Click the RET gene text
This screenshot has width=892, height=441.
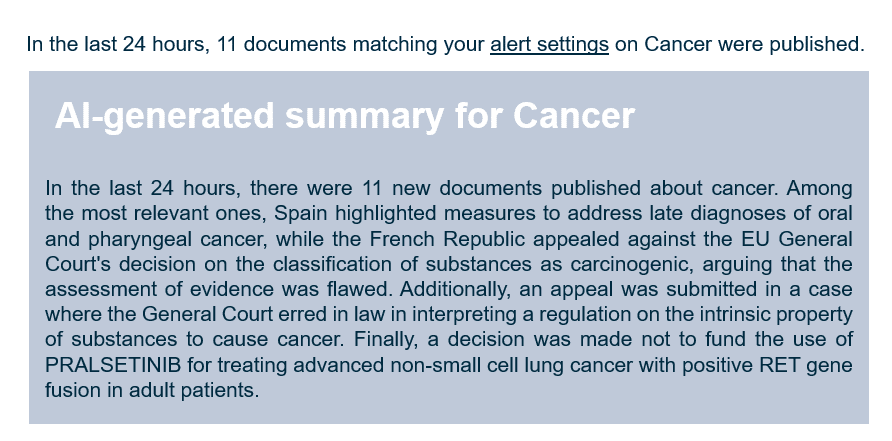tap(791, 365)
